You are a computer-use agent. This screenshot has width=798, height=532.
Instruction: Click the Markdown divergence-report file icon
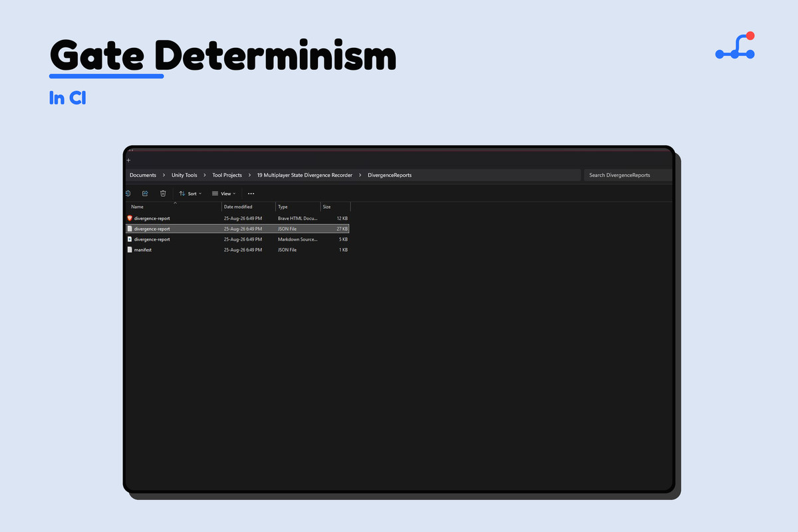(130, 239)
